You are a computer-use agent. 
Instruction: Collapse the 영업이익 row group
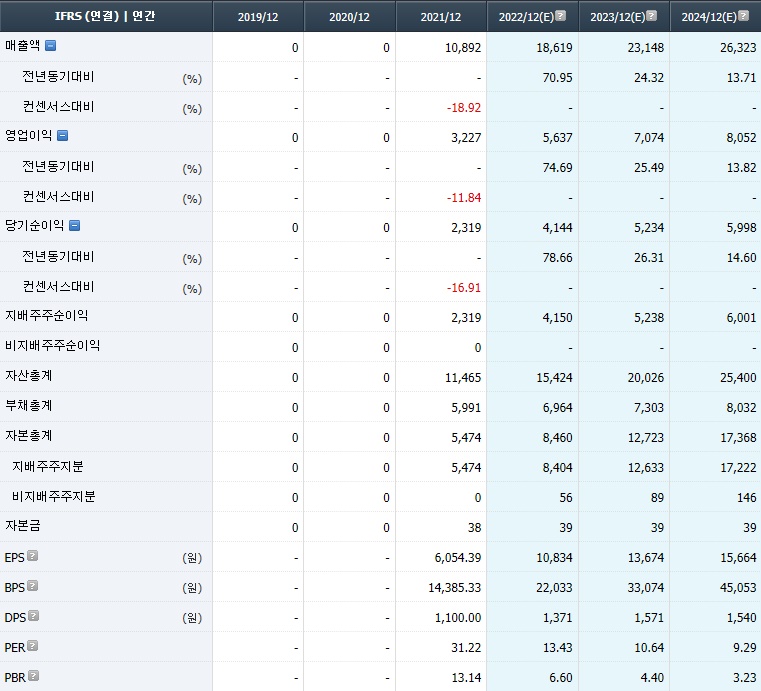63,135
